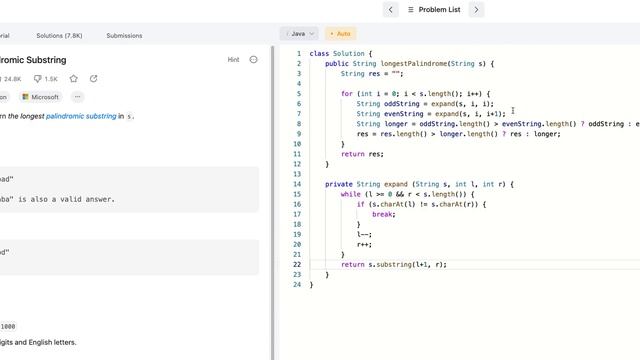Viewport: 640px width, 360px height.
Task: Open the palindromic substring link
Action: 81,116
